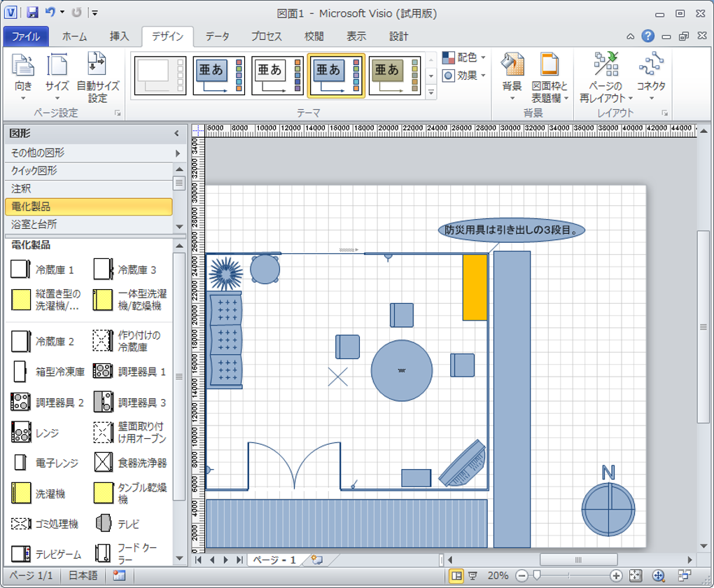Select the テレビ stencil shape
This screenshot has width=714, height=588.
[x=118, y=524]
